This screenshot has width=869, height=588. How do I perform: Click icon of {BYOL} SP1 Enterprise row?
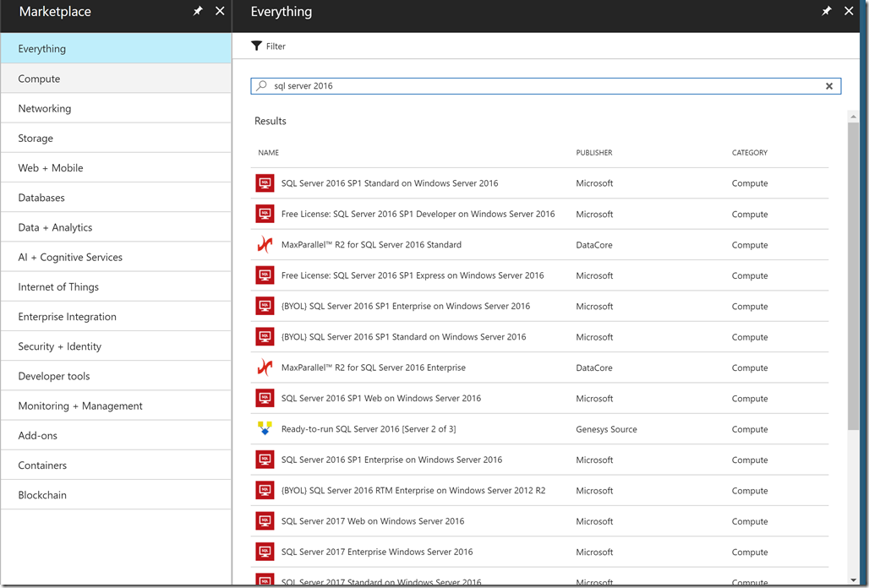[265, 306]
